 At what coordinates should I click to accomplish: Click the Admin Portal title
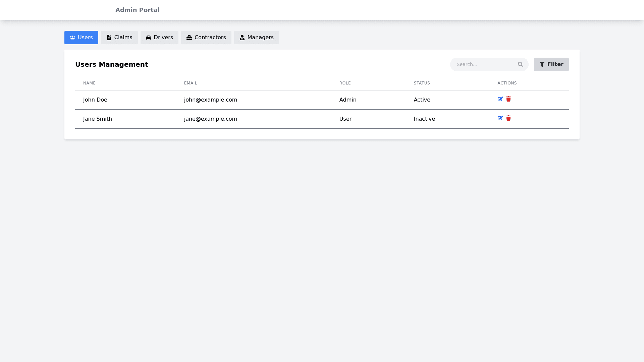pyautogui.click(x=138, y=10)
